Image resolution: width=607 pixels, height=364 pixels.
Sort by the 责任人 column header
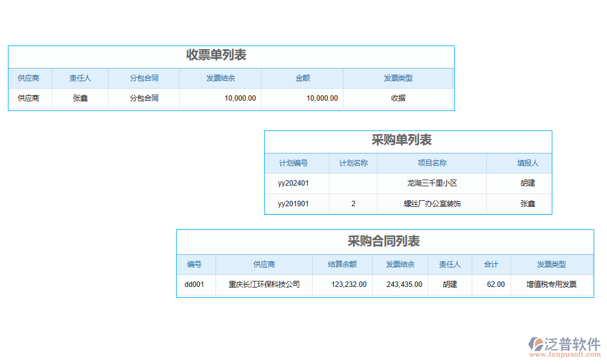click(x=81, y=78)
